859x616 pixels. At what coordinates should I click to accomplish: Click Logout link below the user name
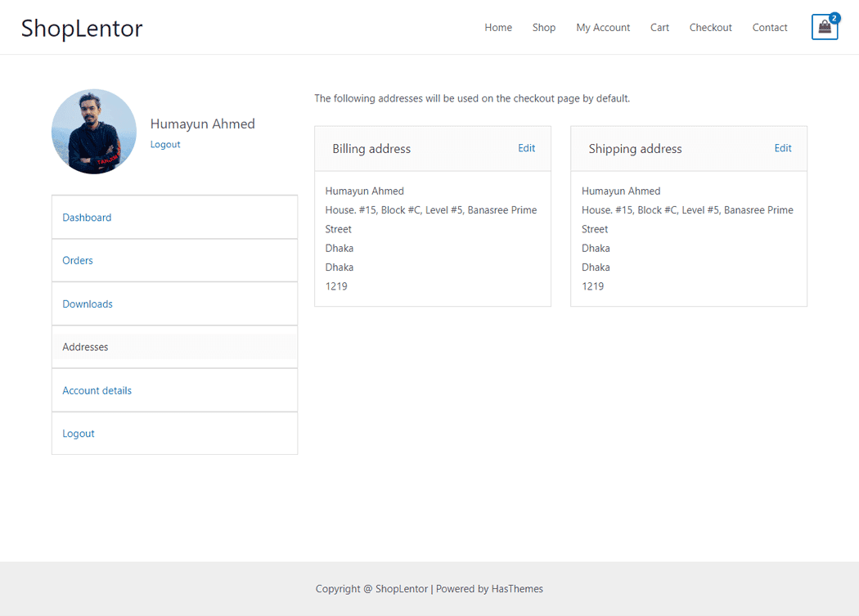pyautogui.click(x=165, y=145)
